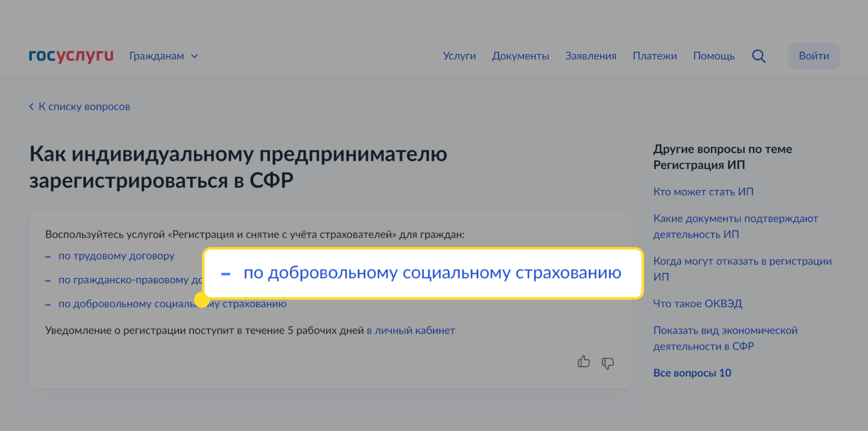This screenshot has width=868, height=431.
Task: Return via К списку вопросов link
Action: (84, 106)
